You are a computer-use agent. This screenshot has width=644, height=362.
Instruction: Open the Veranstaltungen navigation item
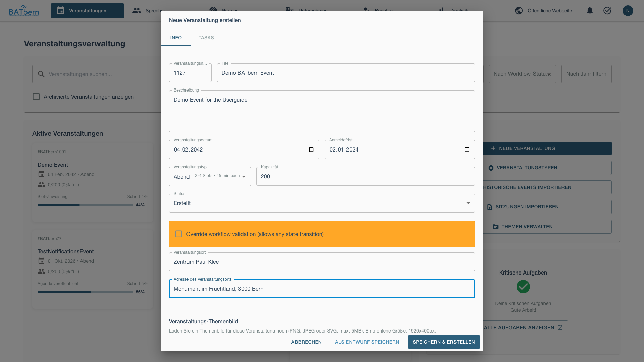pyautogui.click(x=87, y=11)
